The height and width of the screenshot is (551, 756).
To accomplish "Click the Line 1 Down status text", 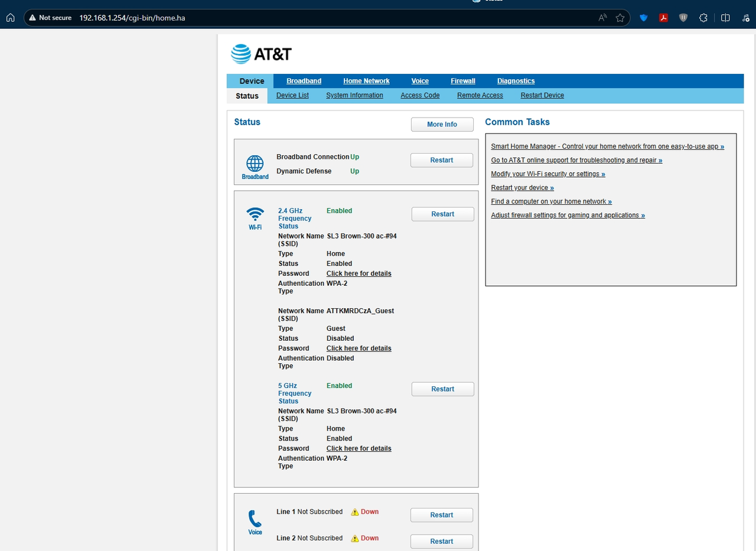I will [x=370, y=512].
